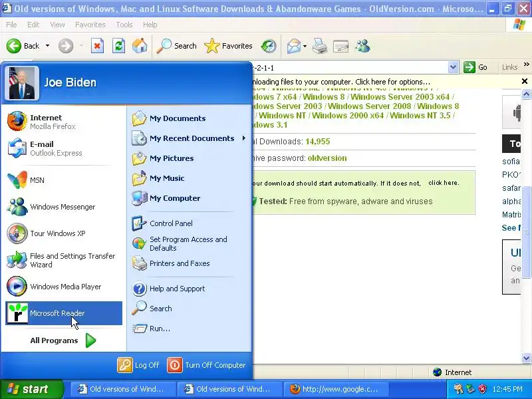Open My Music folder
532x399 pixels.
tap(189, 178)
